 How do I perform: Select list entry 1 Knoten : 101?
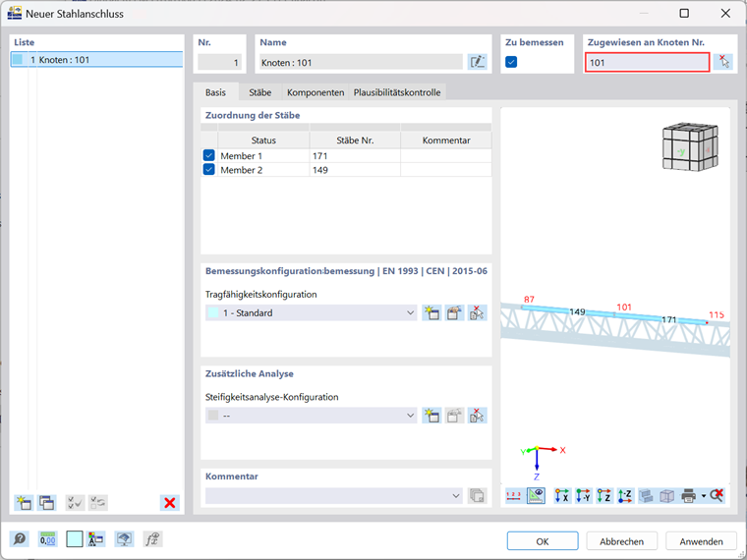(96, 60)
